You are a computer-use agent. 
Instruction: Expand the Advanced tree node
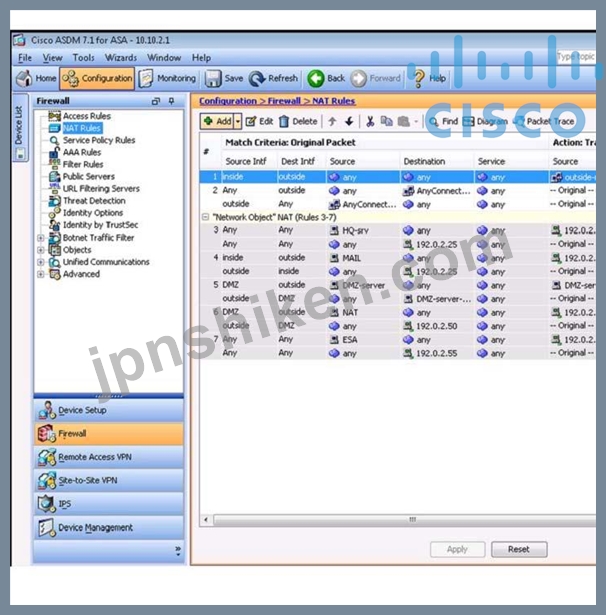[40, 274]
